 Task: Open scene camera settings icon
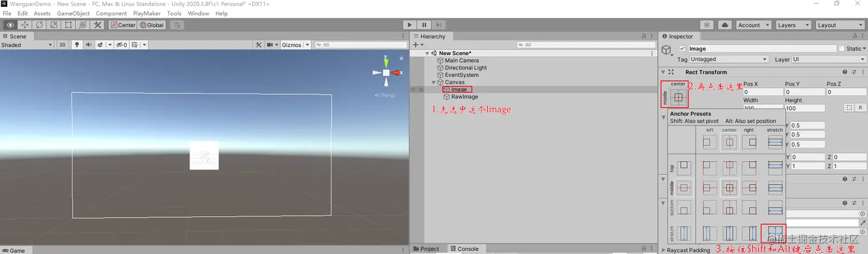point(270,45)
